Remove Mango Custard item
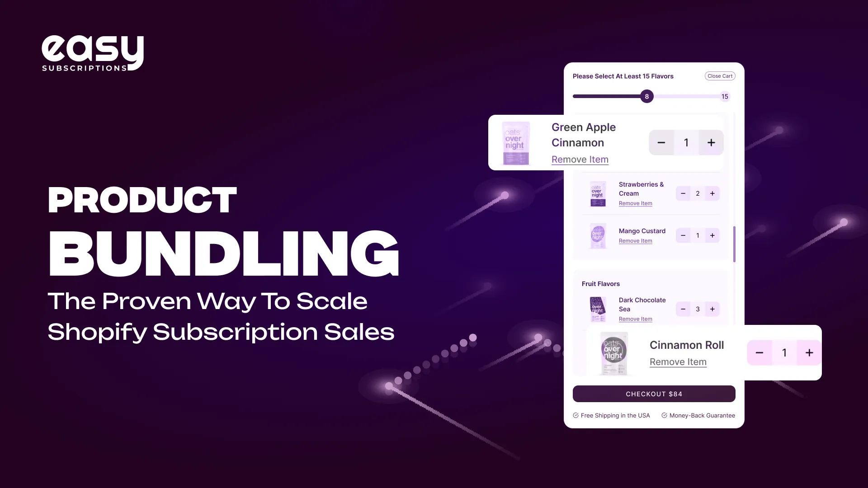Image resolution: width=868 pixels, height=488 pixels. point(635,240)
